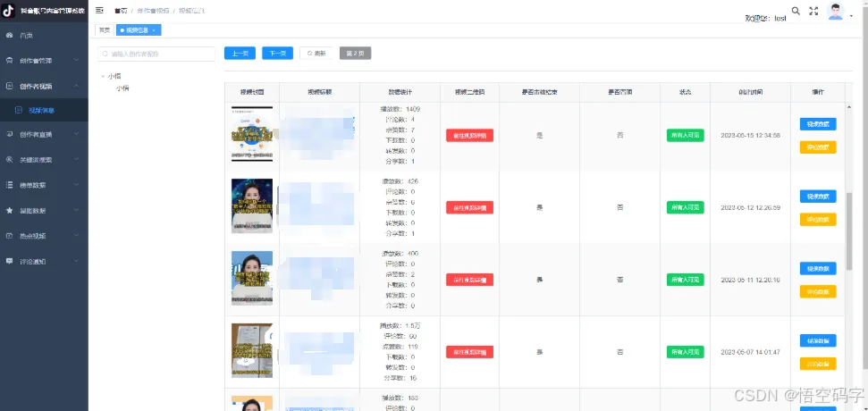This screenshot has width=868, height=411.
Task: Click the red details button in the 400 plays row
Action: click(469, 280)
